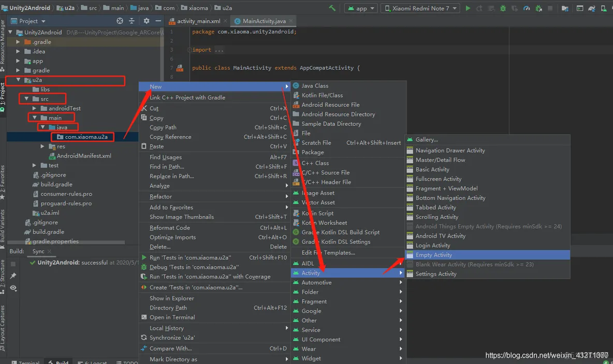The height and width of the screenshot is (364, 613).
Task: Click the Run Tests green arrow icon
Action: [144, 257]
